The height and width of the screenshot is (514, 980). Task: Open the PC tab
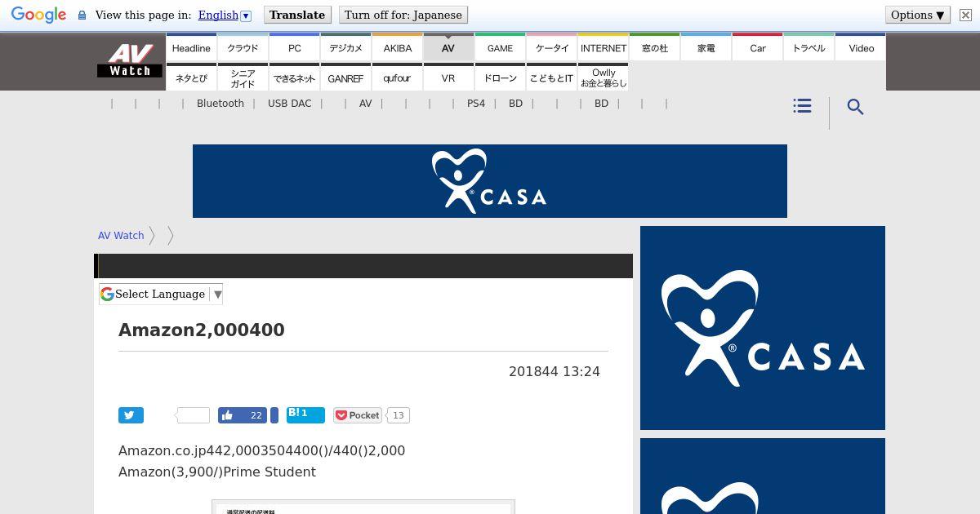pos(294,47)
